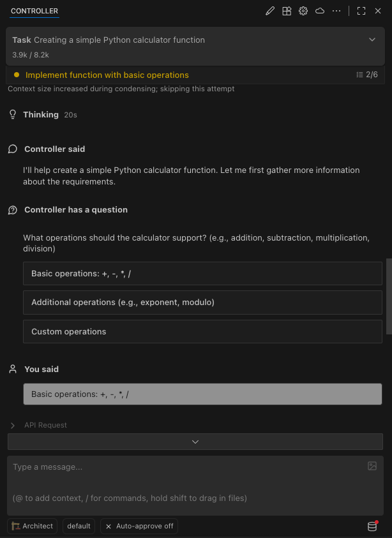The image size is (392, 538).
Task: Click the cloud icon in header
Action: (320, 11)
